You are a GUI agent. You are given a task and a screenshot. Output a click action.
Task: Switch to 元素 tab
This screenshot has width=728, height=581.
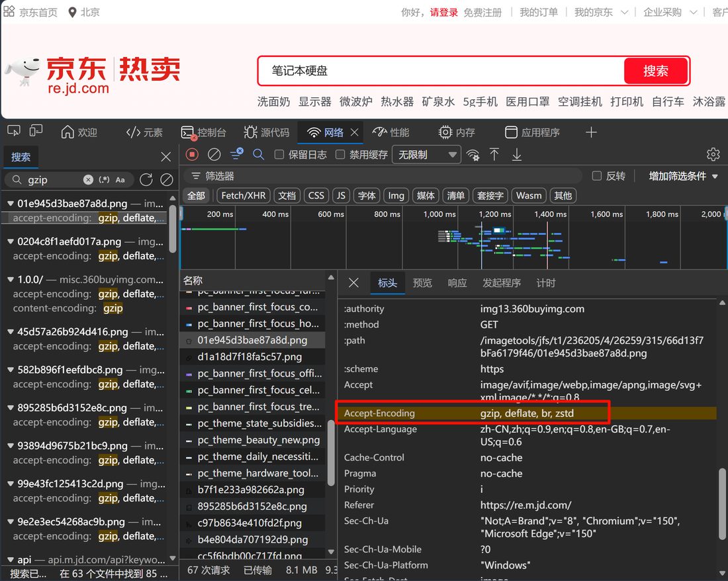144,132
